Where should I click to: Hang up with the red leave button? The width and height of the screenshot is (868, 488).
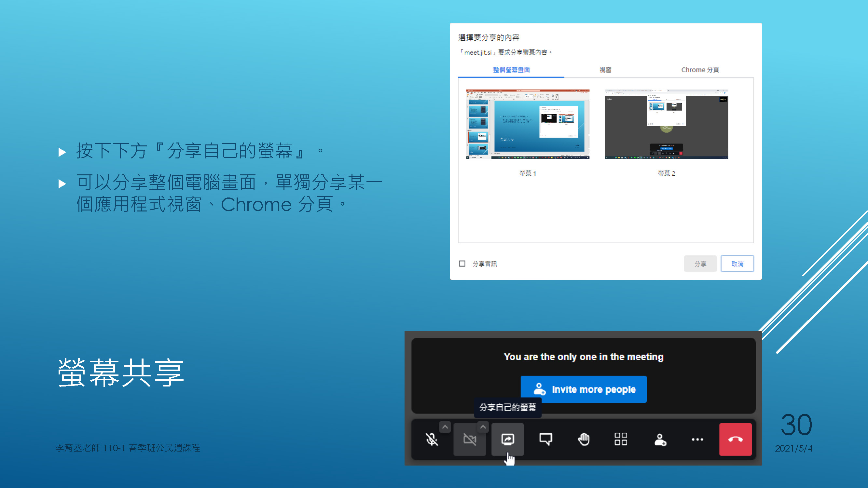(x=736, y=440)
